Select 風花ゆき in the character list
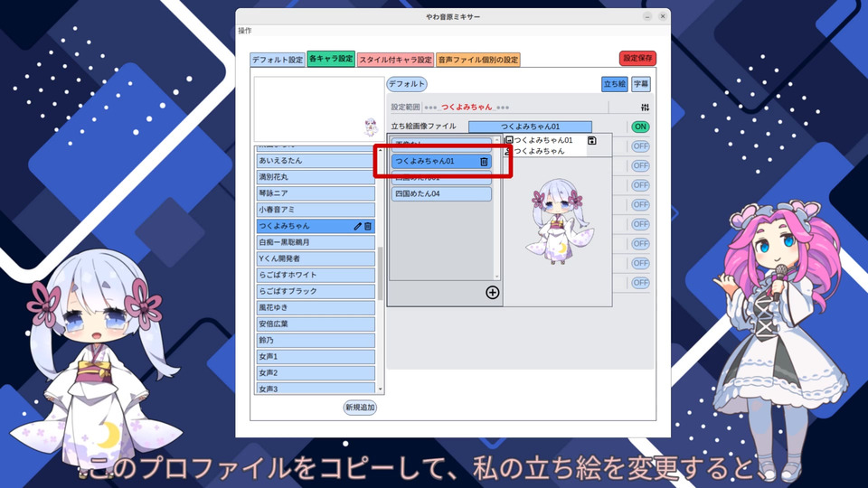The image size is (868, 488). (x=316, y=307)
